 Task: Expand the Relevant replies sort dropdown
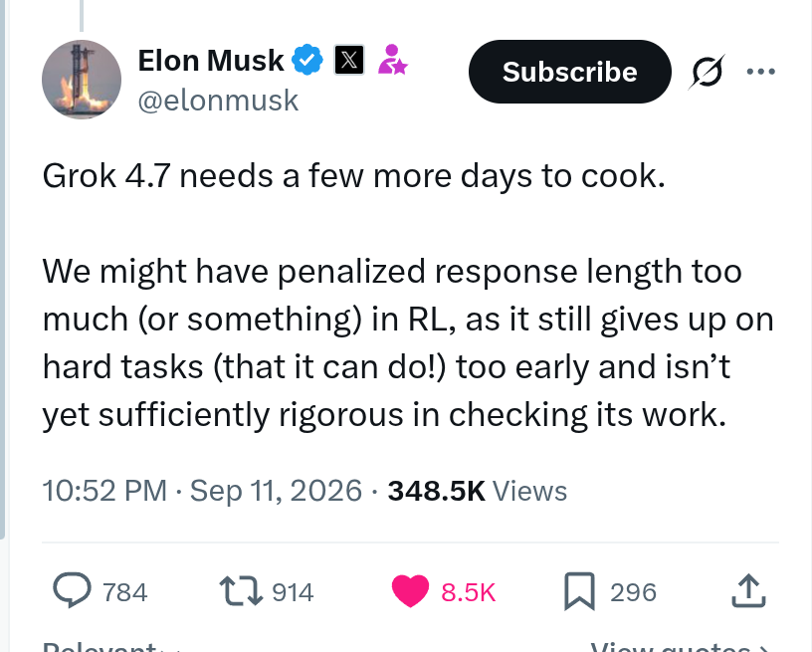point(111,647)
